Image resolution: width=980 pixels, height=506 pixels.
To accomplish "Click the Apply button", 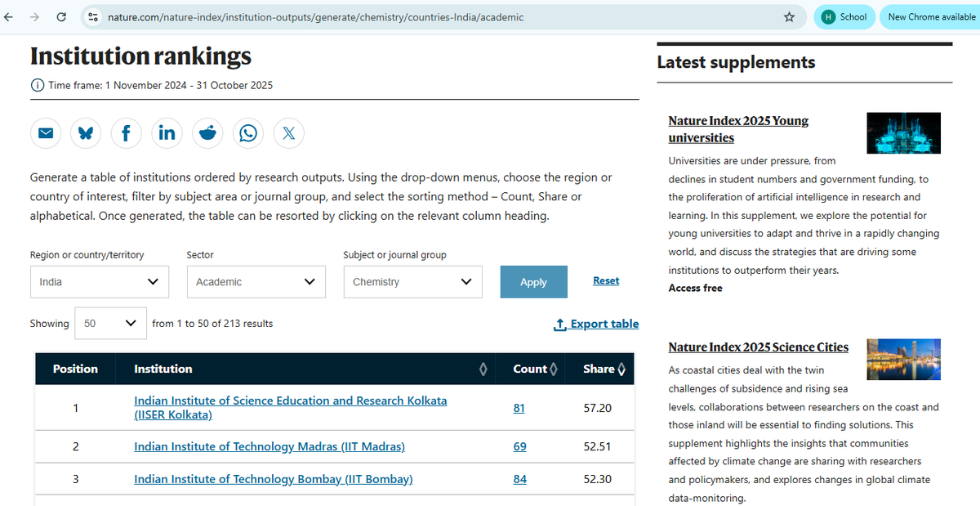I will [533, 282].
